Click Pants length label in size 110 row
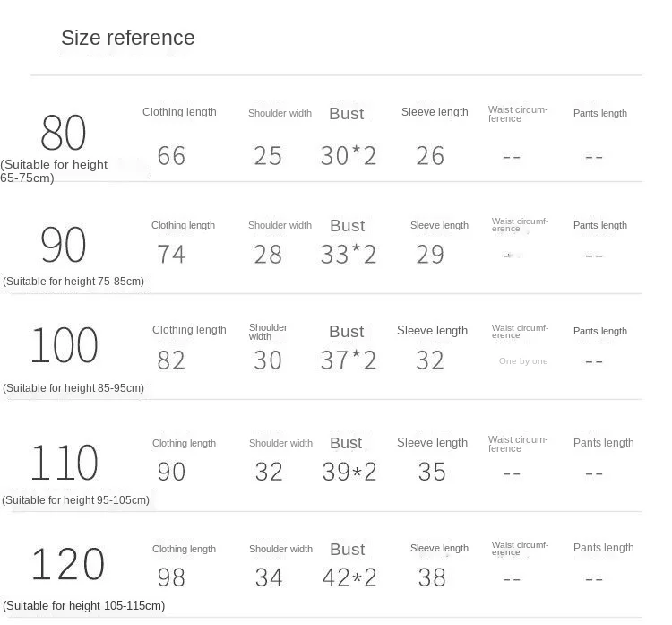 603,443
